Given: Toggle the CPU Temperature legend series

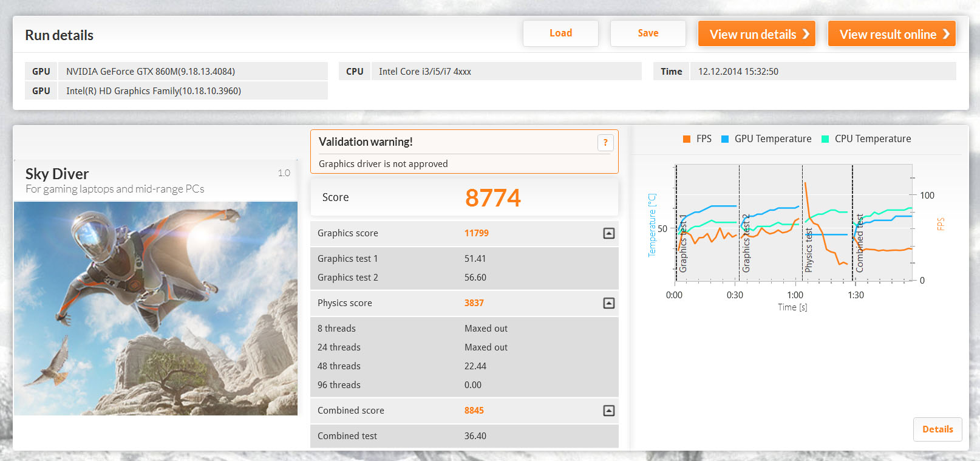Looking at the screenshot, I should click(866, 139).
